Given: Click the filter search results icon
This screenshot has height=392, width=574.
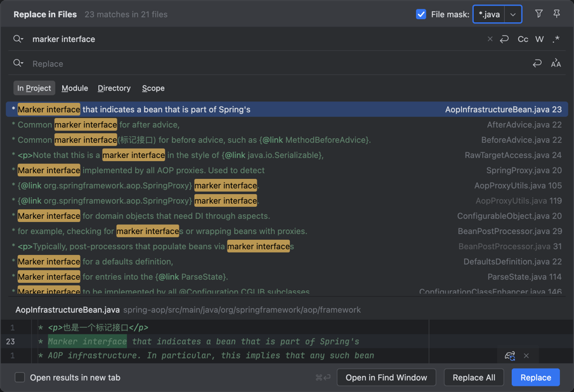Looking at the screenshot, I should pyautogui.click(x=538, y=14).
